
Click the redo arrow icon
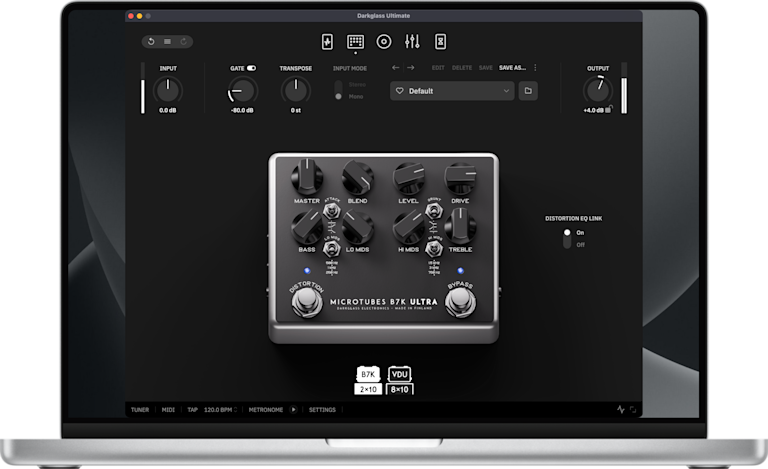tap(184, 42)
